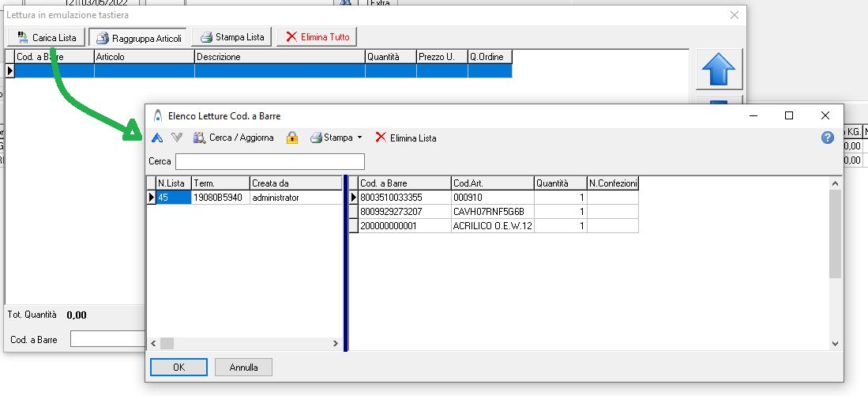Viewport: 868px width, 396px height.
Task: Click Stampa Lista in the toolbar
Action: coord(232,37)
